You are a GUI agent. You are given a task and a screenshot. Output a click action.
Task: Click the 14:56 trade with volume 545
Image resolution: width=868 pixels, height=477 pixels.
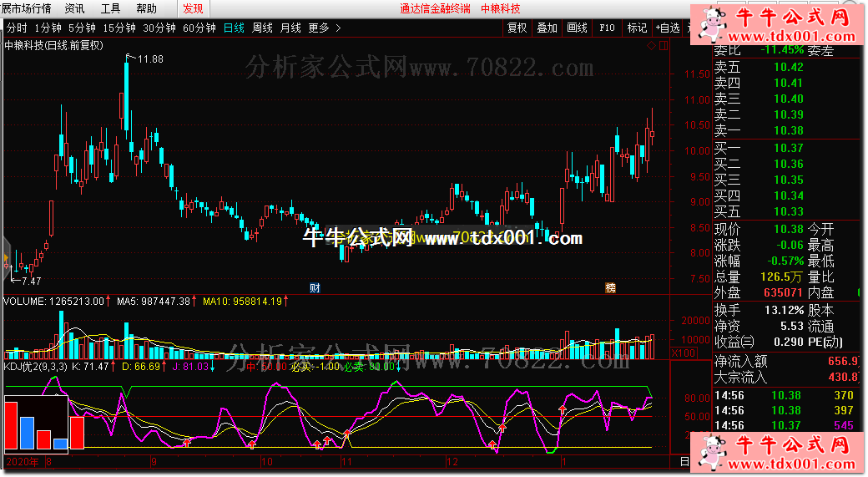(787, 425)
